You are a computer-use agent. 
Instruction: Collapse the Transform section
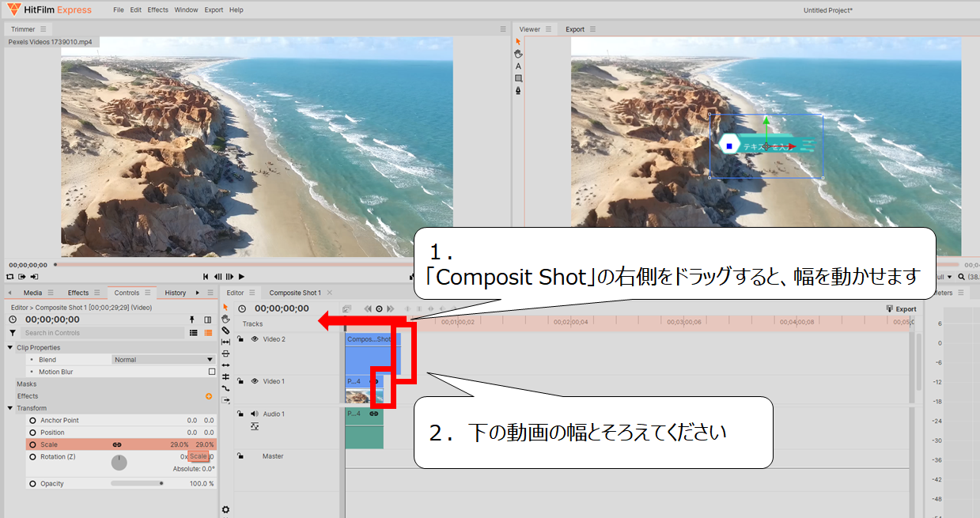[x=10, y=408]
